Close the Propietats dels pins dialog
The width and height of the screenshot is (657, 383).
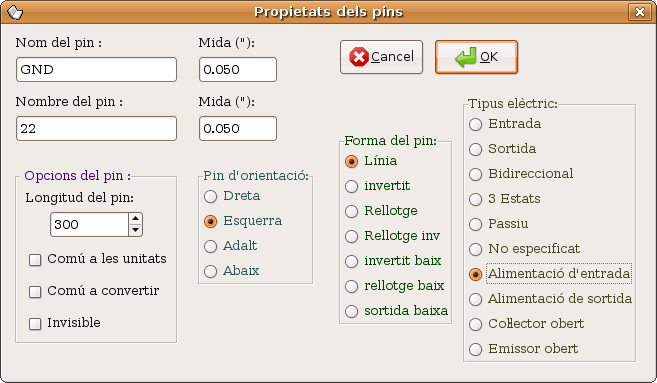(x=639, y=12)
